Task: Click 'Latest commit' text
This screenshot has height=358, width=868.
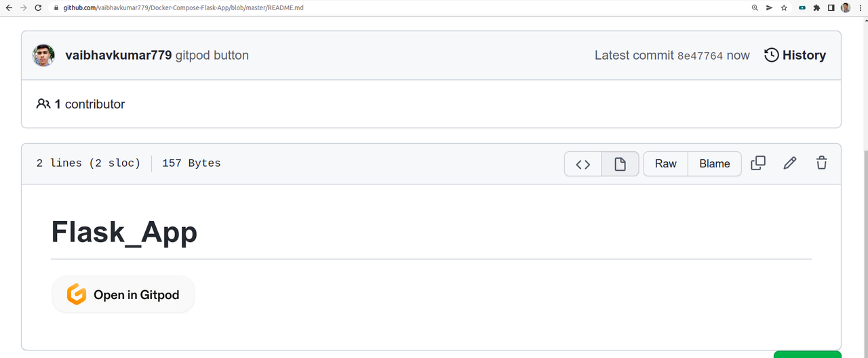Action: point(634,56)
